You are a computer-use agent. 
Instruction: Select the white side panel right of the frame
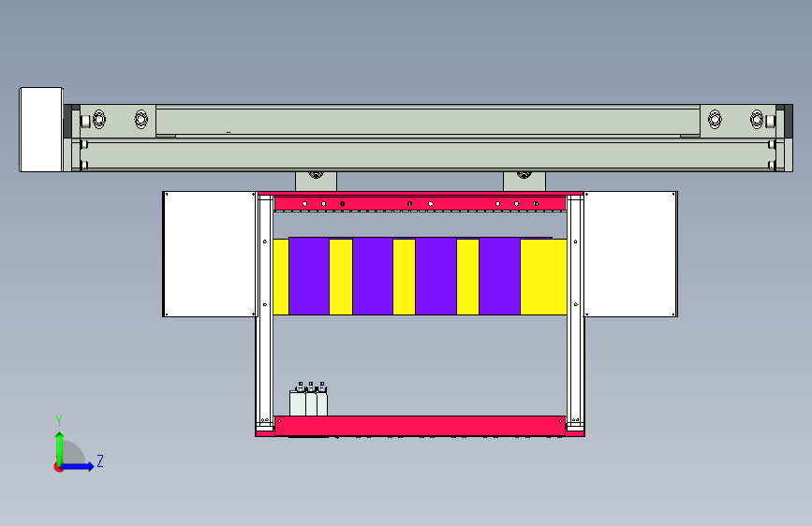pos(630,254)
